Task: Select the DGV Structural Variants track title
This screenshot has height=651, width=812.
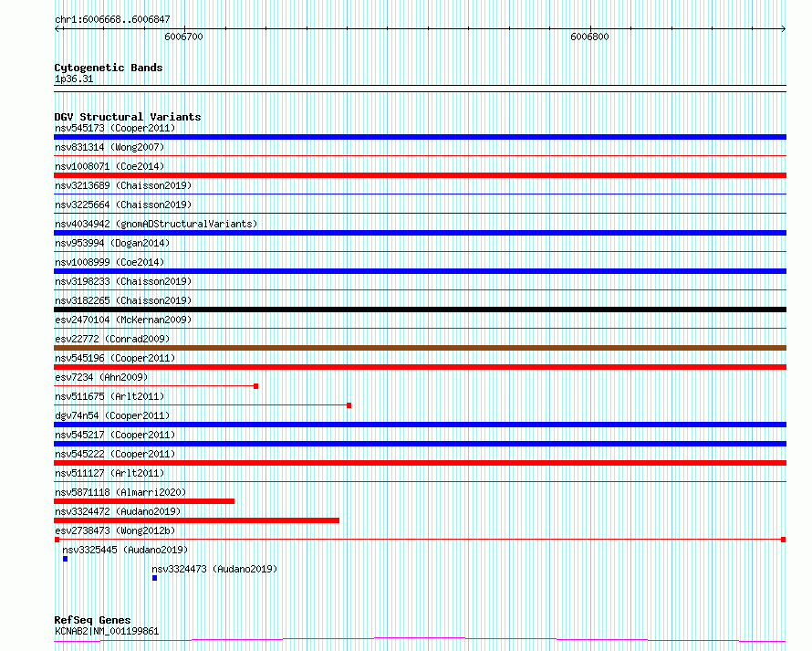Action: pyautogui.click(x=128, y=117)
